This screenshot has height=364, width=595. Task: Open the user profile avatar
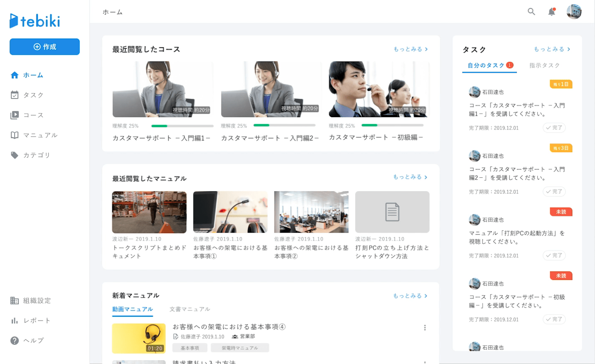[574, 12]
